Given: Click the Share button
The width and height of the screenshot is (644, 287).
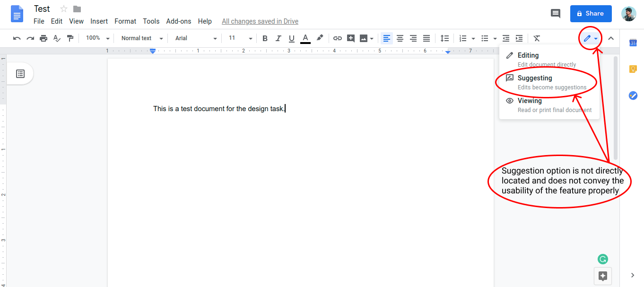Looking at the screenshot, I should pos(591,13).
